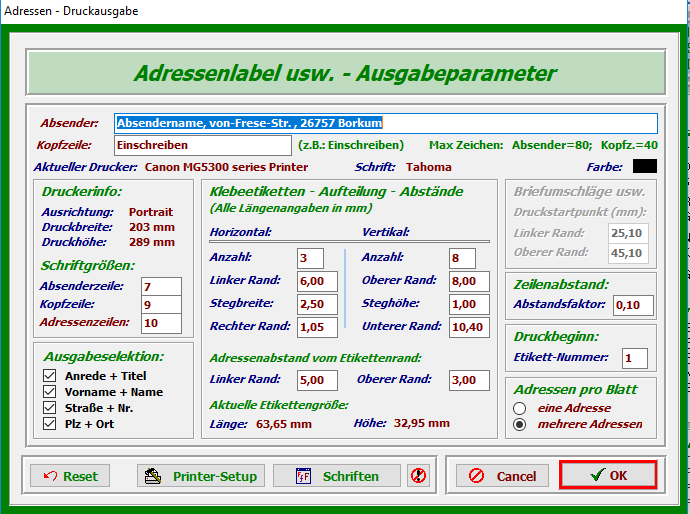Click the black Farbe color swatch
690x514 pixels.
pyautogui.click(x=645, y=167)
